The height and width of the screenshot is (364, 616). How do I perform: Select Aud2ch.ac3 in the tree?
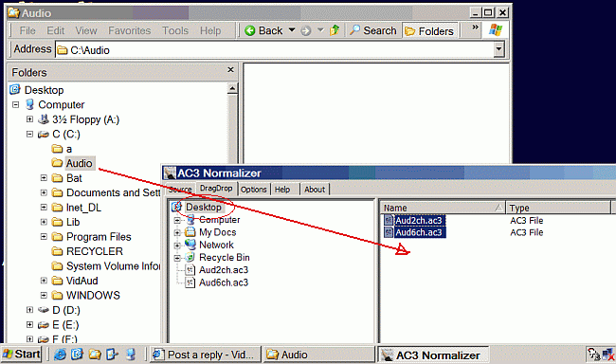(x=224, y=270)
